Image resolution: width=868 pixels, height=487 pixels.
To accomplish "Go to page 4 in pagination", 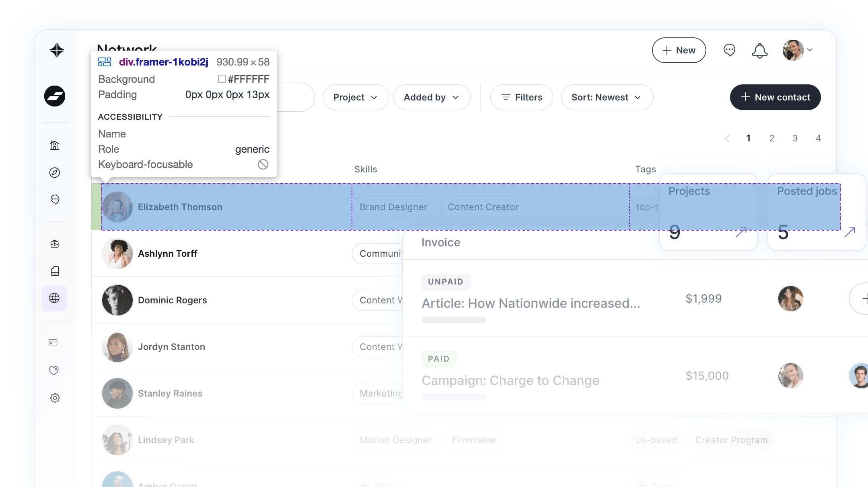I will (x=819, y=138).
